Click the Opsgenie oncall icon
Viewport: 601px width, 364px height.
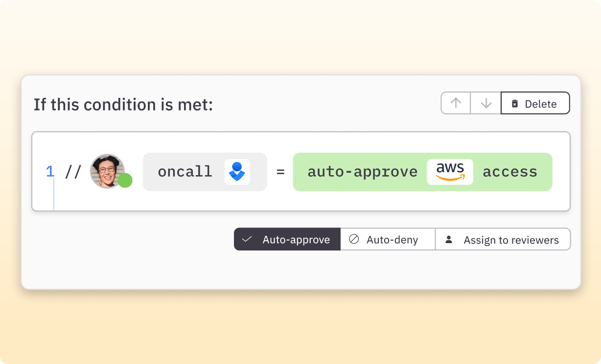[x=237, y=172]
